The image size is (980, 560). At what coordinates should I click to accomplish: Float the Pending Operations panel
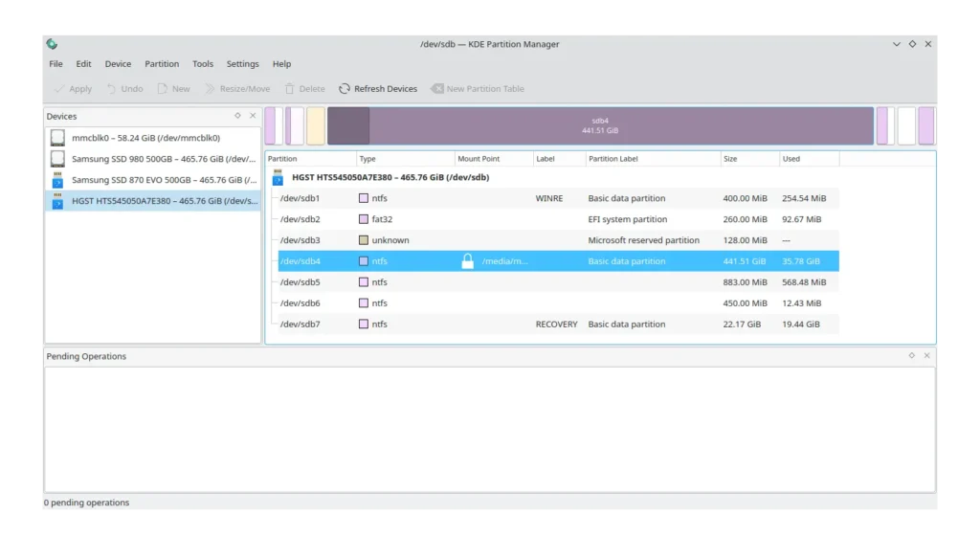click(x=911, y=356)
